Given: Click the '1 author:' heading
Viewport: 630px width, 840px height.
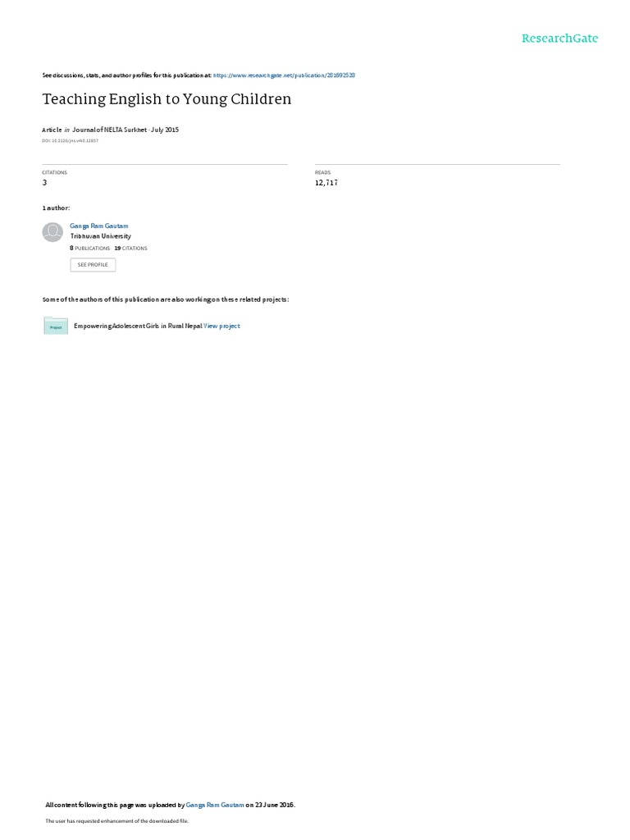Looking at the screenshot, I should click(x=57, y=208).
